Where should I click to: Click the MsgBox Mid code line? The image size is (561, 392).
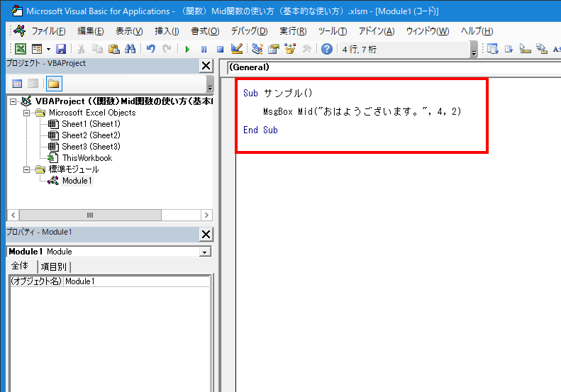(x=362, y=111)
